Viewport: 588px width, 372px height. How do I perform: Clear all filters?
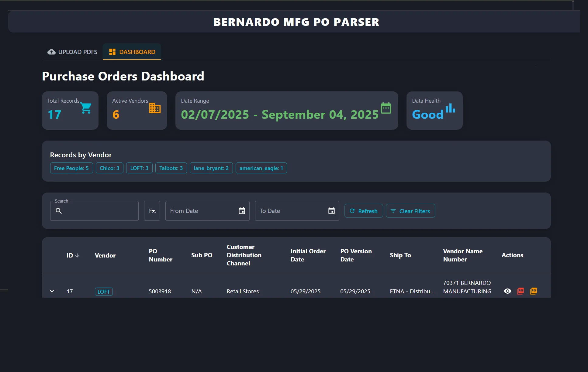(x=410, y=211)
